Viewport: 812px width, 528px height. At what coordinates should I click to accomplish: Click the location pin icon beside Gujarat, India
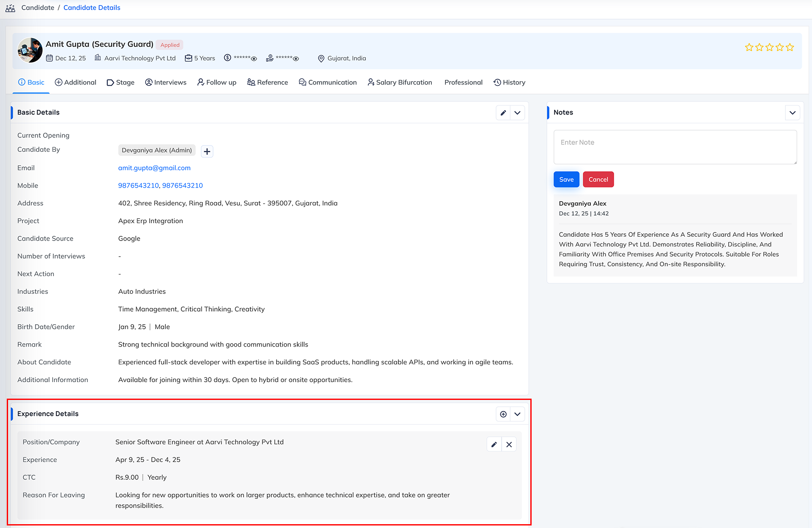[x=321, y=59]
